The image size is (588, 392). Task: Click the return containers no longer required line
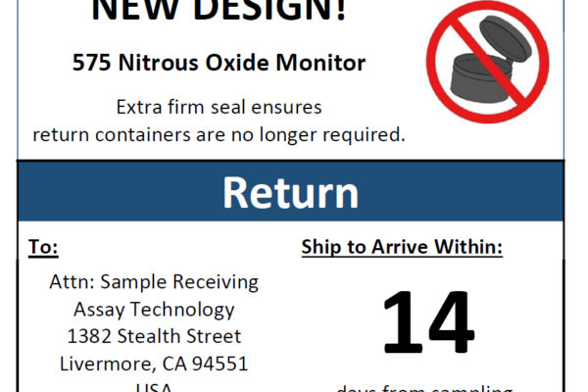coord(219,134)
